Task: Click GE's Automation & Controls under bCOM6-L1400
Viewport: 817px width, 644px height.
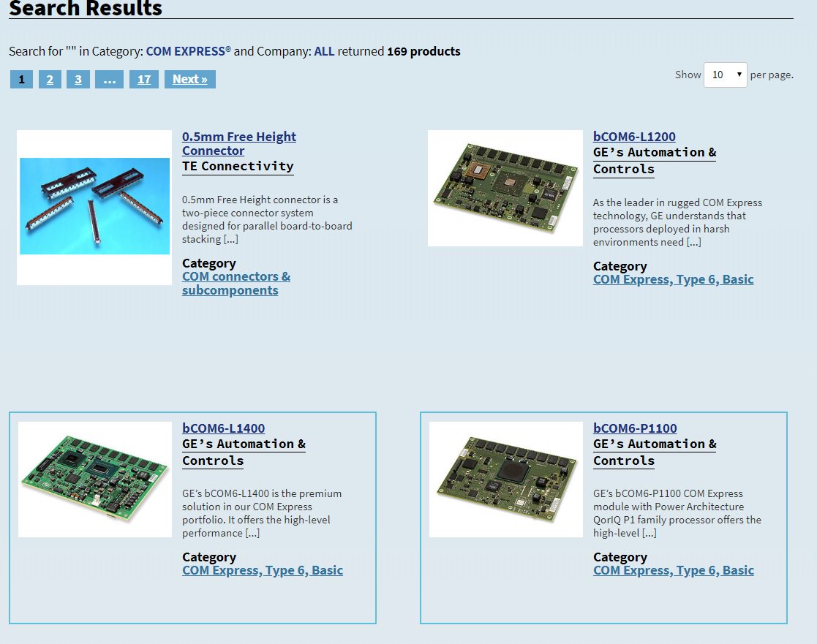Action: pyautogui.click(x=244, y=452)
